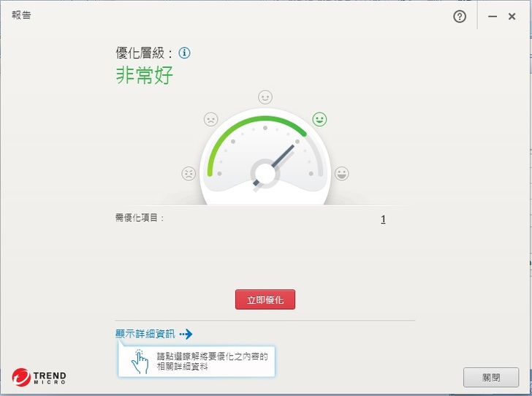Click the angry face icon on gauge
Viewport: 532px width, 396px height.
tap(189, 174)
